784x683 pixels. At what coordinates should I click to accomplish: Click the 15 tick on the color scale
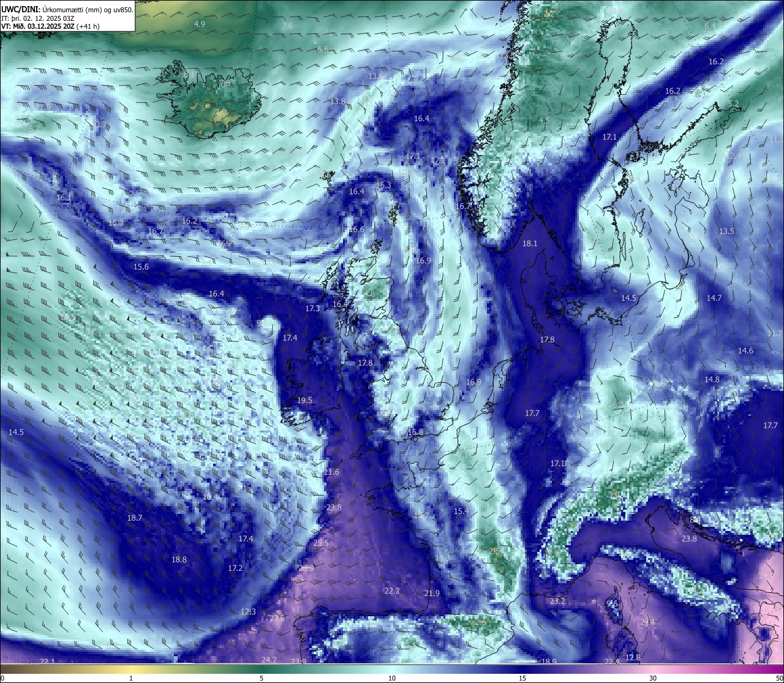[522, 678]
